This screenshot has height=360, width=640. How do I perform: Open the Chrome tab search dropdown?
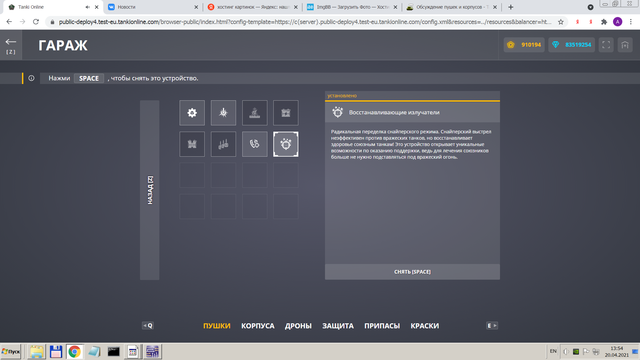tap(590, 7)
